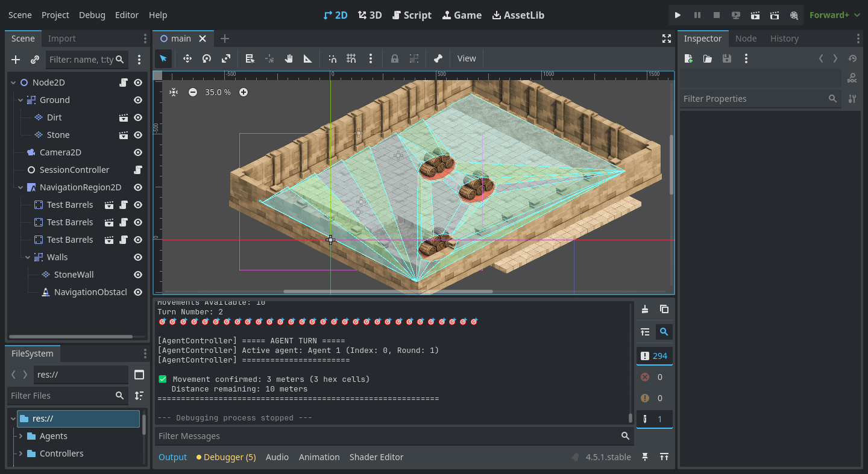The width and height of the screenshot is (868, 474).
Task: Enable grid snapping in the toolbar
Action: 351,58
